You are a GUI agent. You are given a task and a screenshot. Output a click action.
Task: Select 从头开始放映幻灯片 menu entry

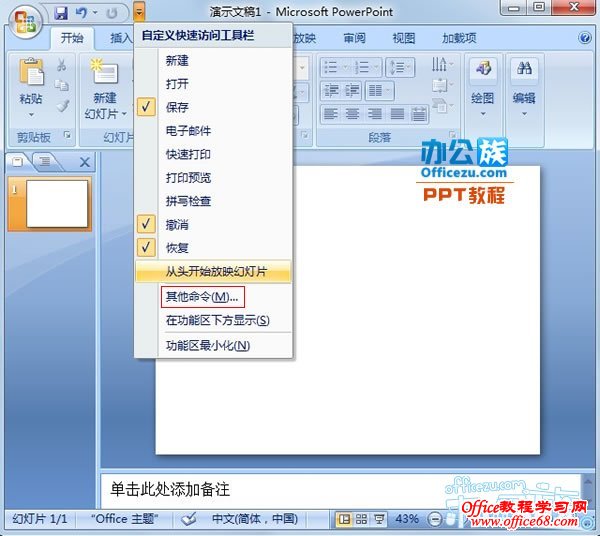click(214, 272)
